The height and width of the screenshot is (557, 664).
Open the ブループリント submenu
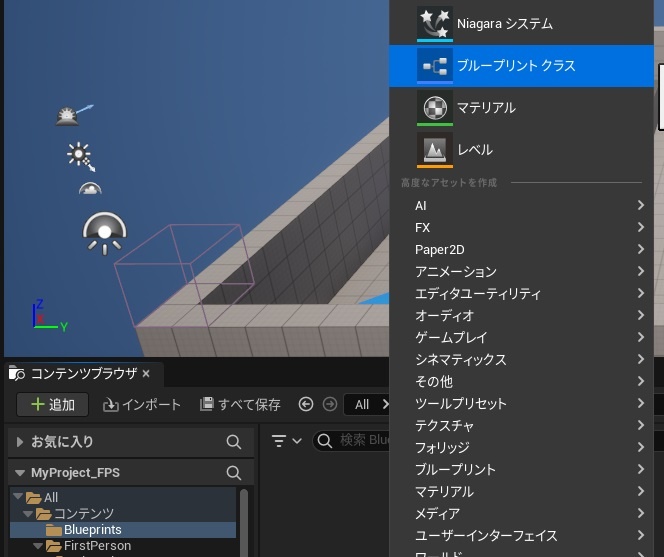click(521, 470)
